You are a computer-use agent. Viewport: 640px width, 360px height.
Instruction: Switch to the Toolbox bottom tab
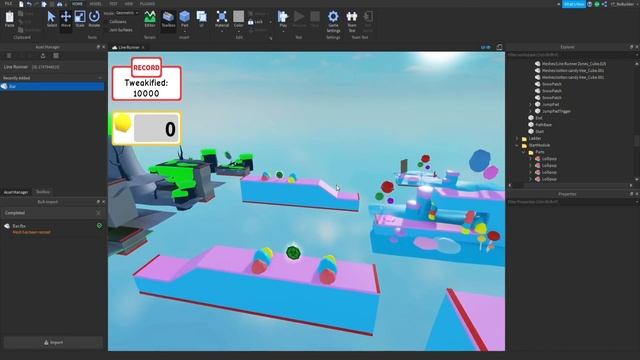point(43,192)
